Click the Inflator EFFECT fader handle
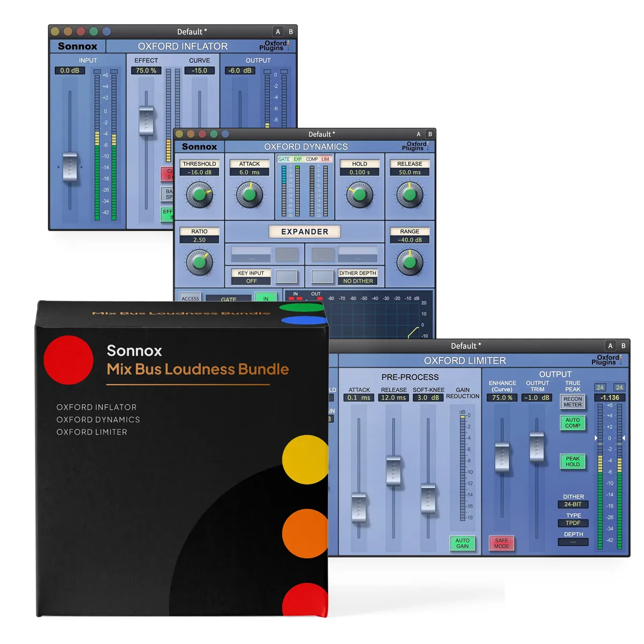Screen dimensions: 644x644 (146, 121)
